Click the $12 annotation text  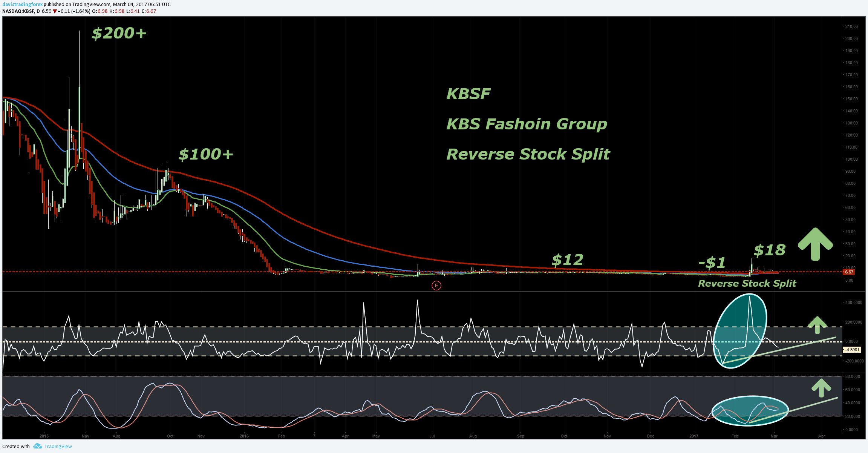click(x=568, y=260)
